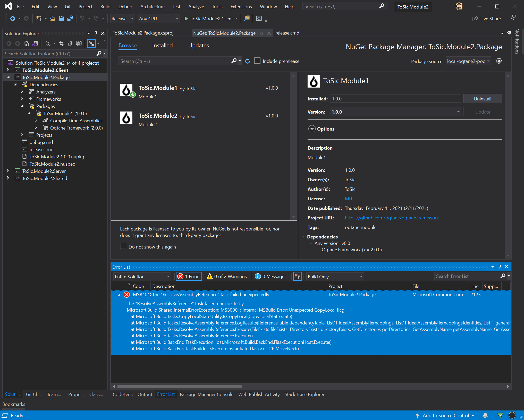Open the error list filter icon
The image size is (524, 420).
(298, 276)
